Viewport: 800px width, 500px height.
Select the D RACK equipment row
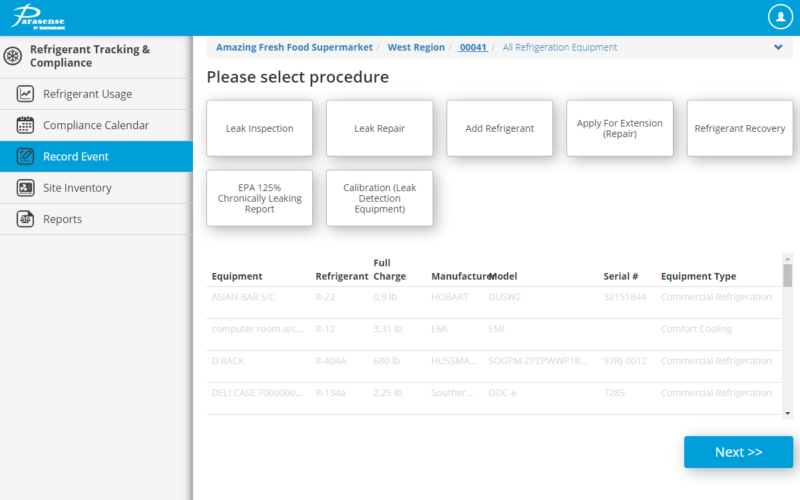(x=490, y=361)
